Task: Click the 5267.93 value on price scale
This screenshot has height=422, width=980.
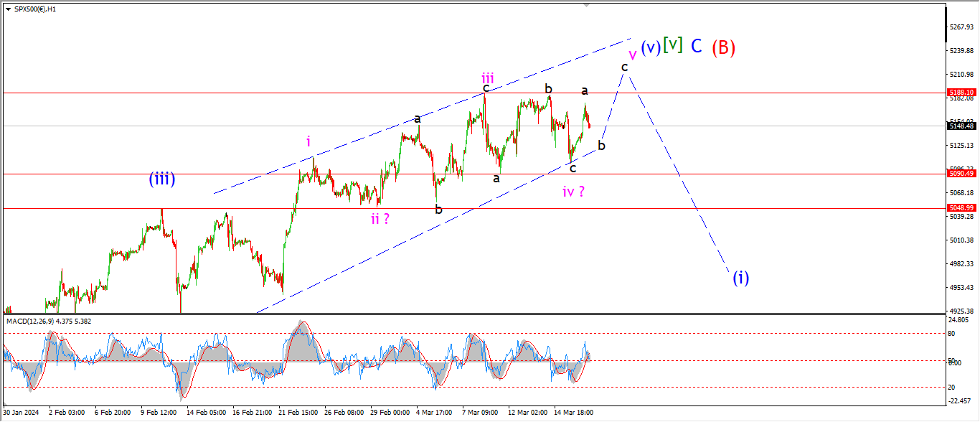Action: (x=961, y=27)
